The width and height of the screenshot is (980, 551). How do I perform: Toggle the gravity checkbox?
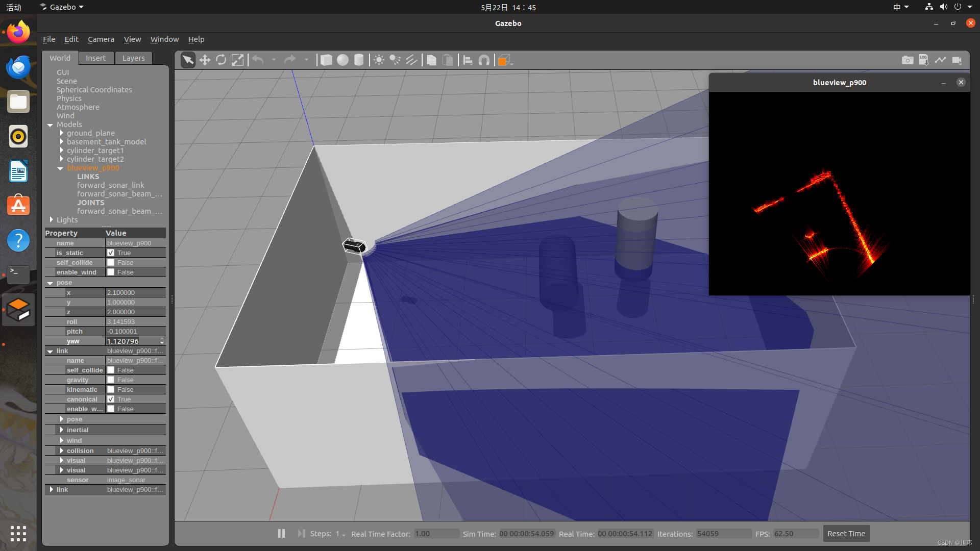(x=111, y=380)
